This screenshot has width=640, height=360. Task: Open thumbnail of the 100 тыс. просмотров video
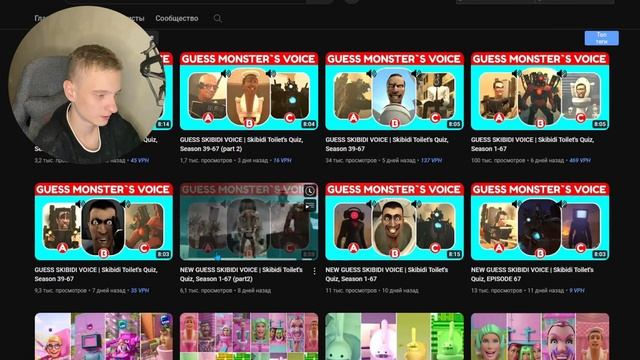click(x=540, y=91)
